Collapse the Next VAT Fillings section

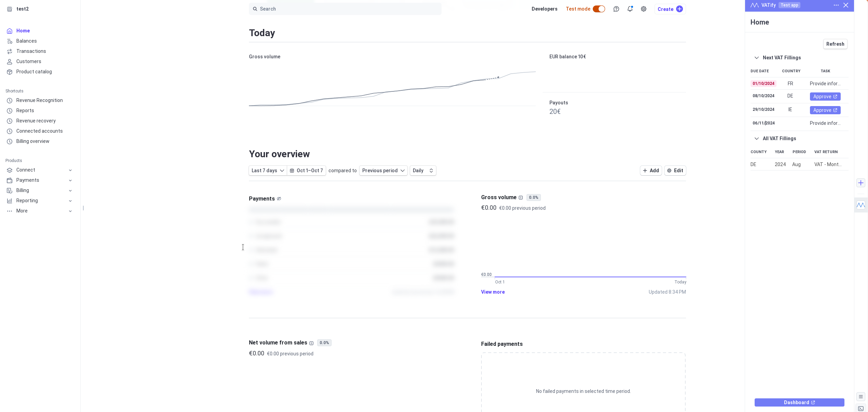click(x=757, y=58)
